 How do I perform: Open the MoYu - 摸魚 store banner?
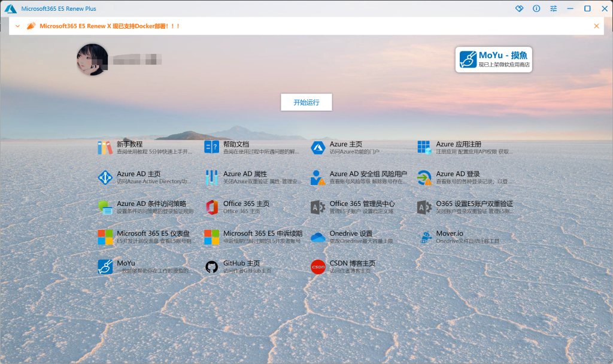pyautogui.click(x=494, y=59)
